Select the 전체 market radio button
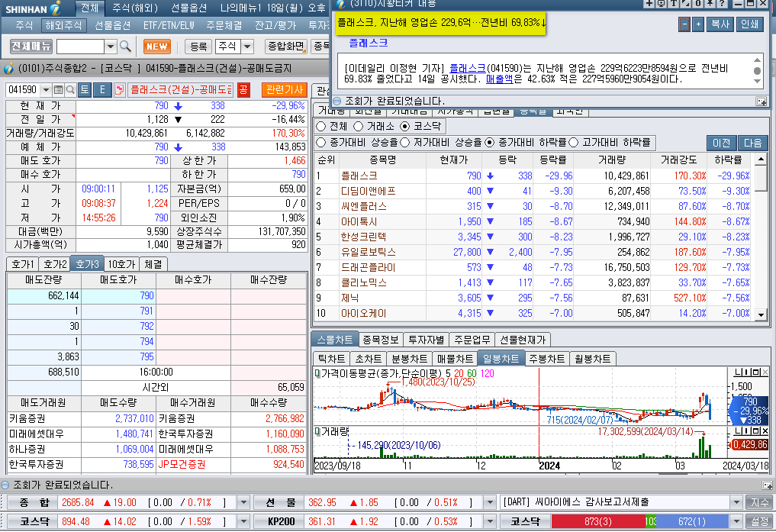Screen dimensions: 776x532 point(320,126)
